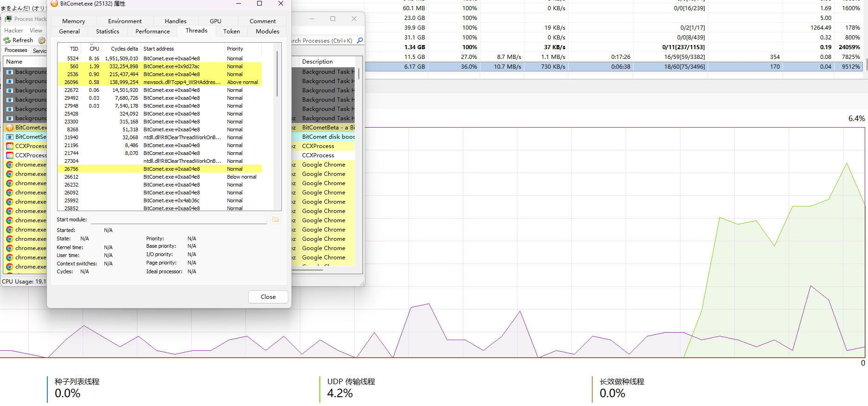The width and height of the screenshot is (868, 406).
Task: Select the BitComet.exe process icon in Process Hacker
Action: [9, 128]
